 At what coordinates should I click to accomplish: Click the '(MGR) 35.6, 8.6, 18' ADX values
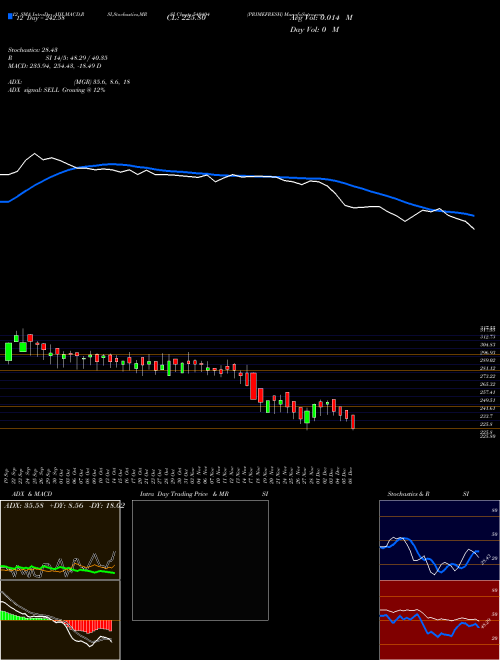point(102,82)
